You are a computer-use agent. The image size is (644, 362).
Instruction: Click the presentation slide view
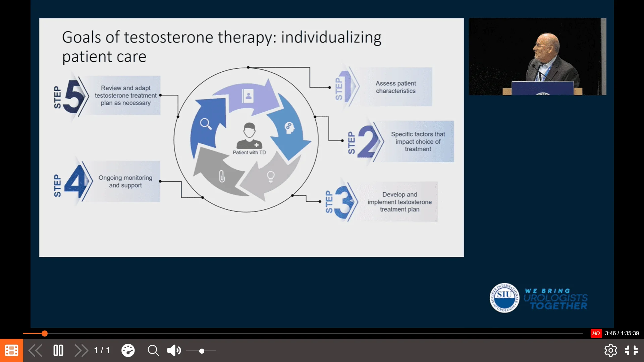coord(252,137)
